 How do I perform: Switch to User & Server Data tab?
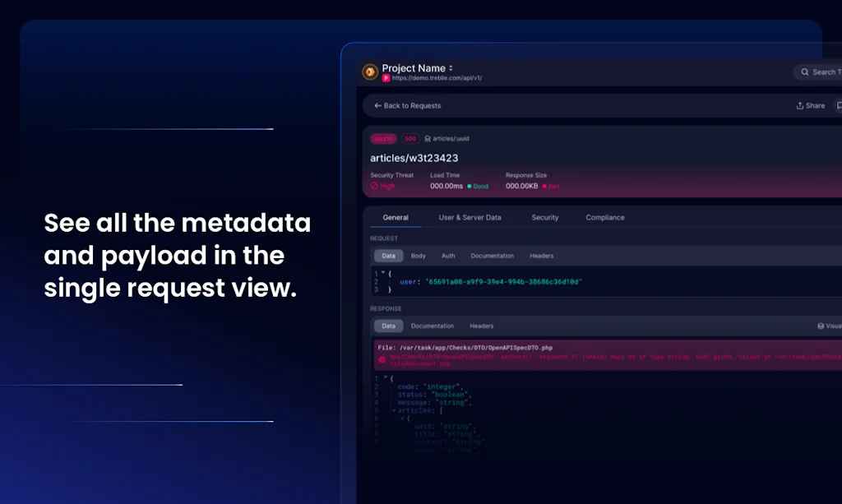coord(470,217)
